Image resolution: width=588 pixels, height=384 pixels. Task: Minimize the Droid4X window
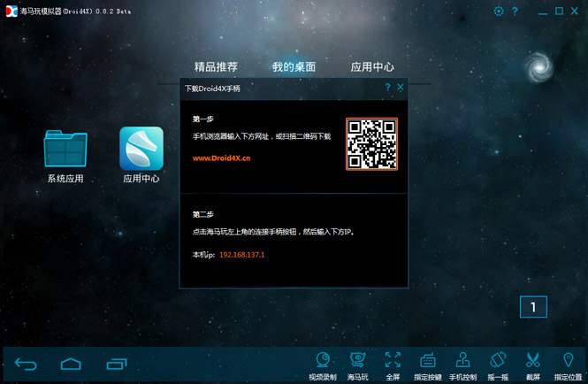point(543,12)
